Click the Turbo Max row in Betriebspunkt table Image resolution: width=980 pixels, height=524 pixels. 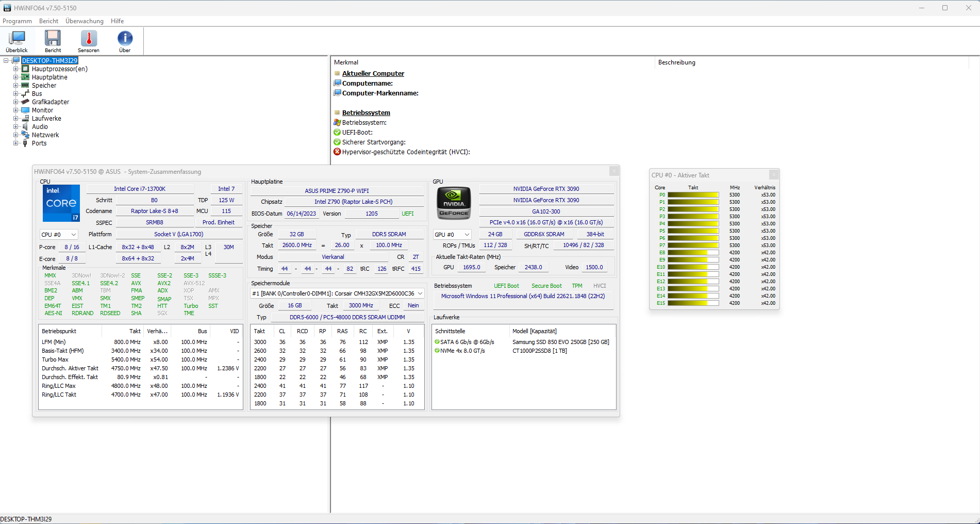pyautogui.click(x=141, y=359)
